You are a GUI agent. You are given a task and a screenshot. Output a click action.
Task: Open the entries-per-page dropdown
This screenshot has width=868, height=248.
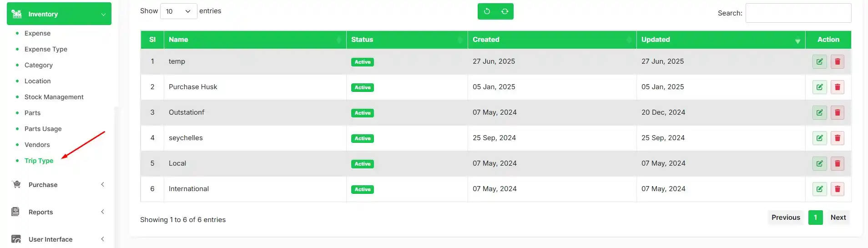178,11
